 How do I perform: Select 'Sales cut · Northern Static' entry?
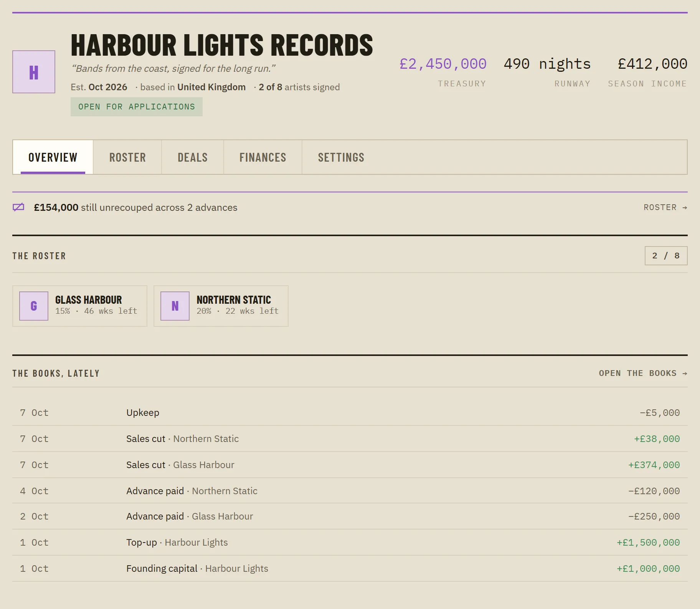click(x=350, y=439)
